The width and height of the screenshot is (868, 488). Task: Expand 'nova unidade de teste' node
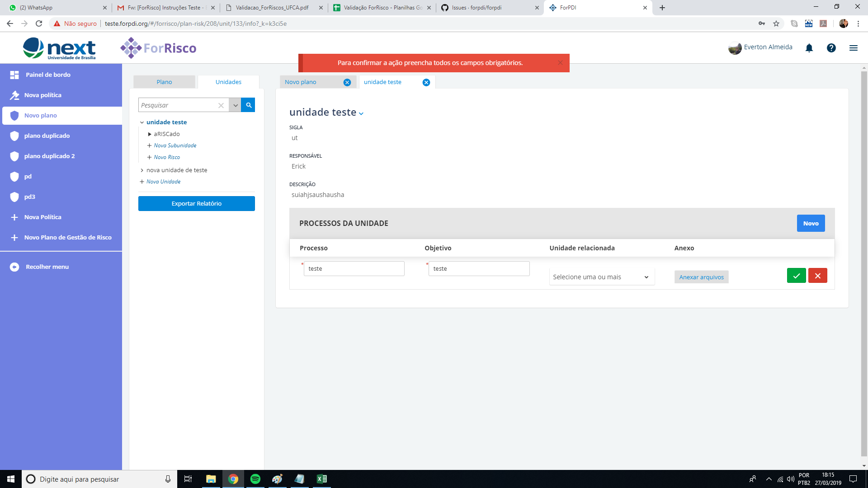pos(142,170)
